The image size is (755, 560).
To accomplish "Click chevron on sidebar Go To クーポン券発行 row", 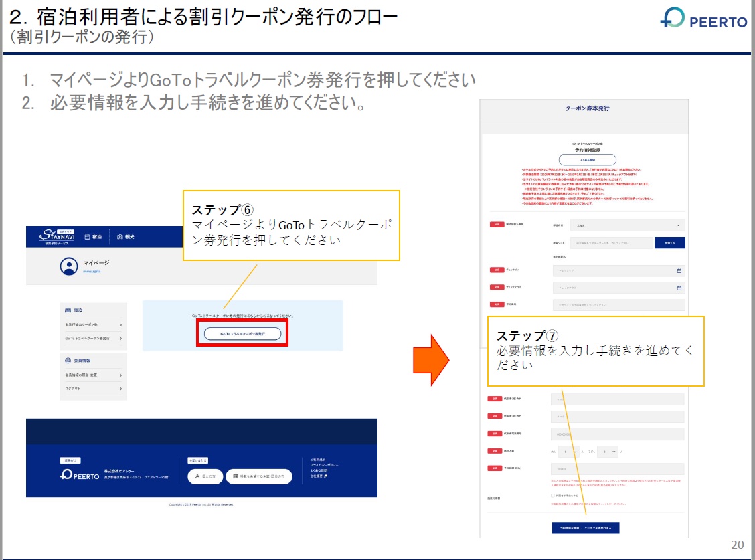I will (120, 339).
